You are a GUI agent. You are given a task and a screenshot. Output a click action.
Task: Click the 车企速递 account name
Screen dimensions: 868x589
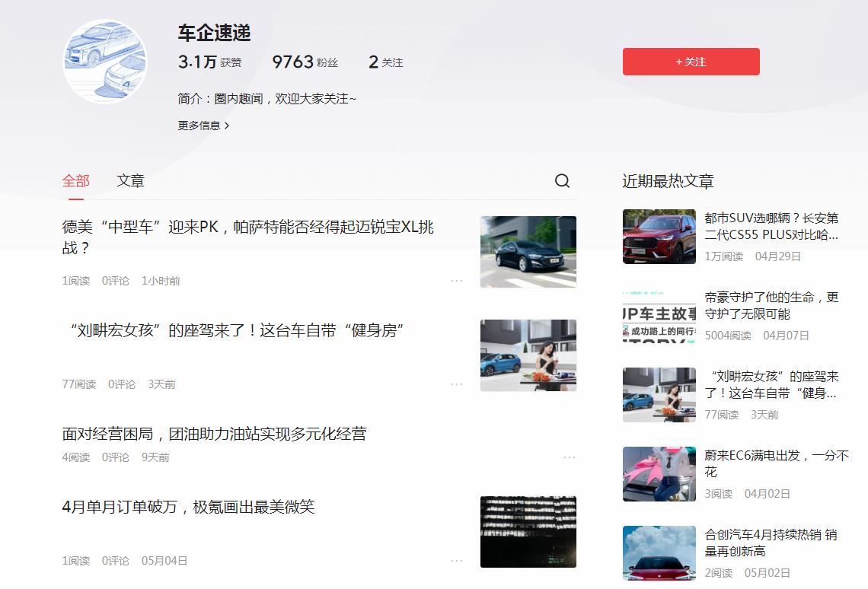point(214,33)
